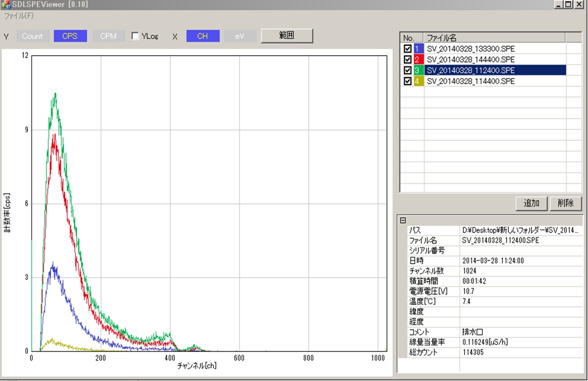This screenshot has height=381, width=588.
Task: Select file SV_20140328_144400.SPE in list
Action: 471,60
